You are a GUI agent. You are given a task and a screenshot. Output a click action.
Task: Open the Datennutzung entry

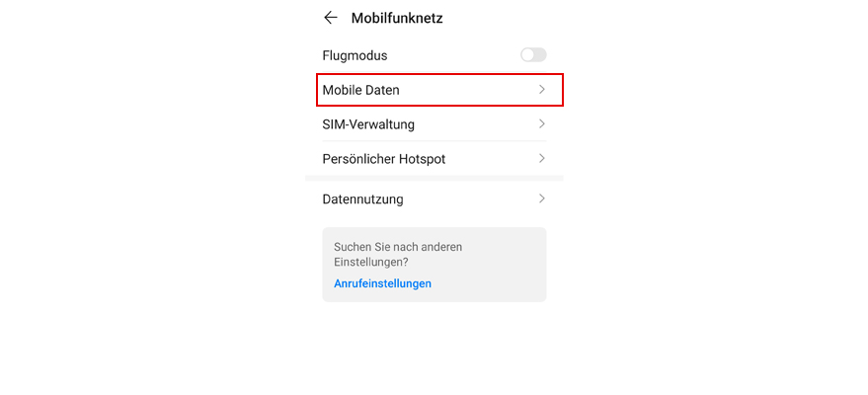(434, 198)
